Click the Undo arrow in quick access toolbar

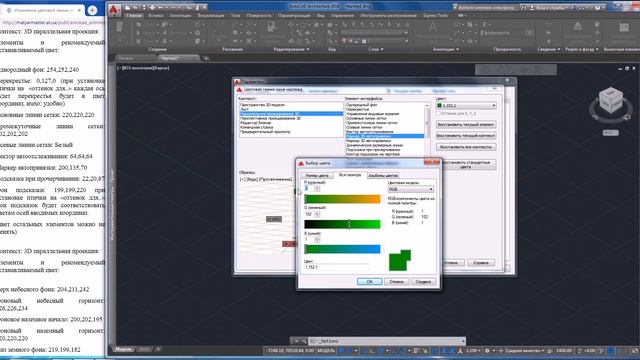(160, 7)
